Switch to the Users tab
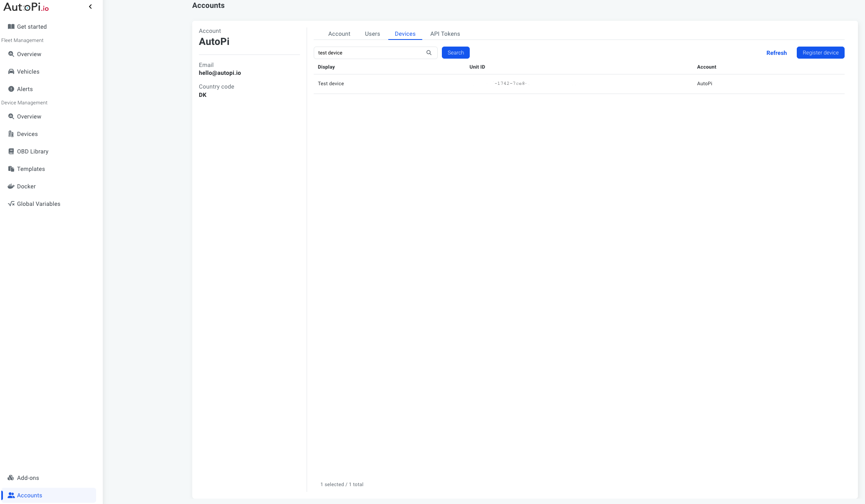Image resolution: width=865 pixels, height=504 pixels. (372, 34)
